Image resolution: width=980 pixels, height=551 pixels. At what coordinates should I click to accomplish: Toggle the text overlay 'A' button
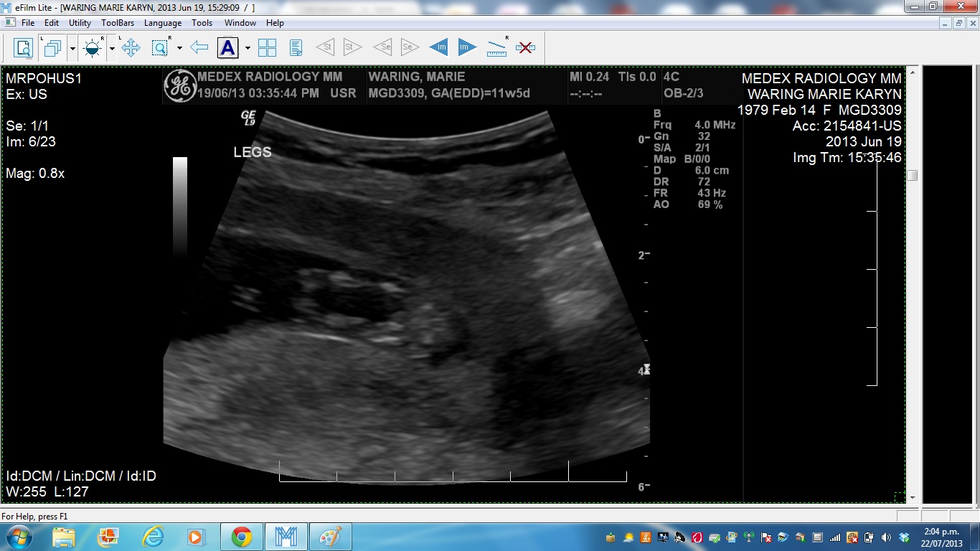point(227,48)
